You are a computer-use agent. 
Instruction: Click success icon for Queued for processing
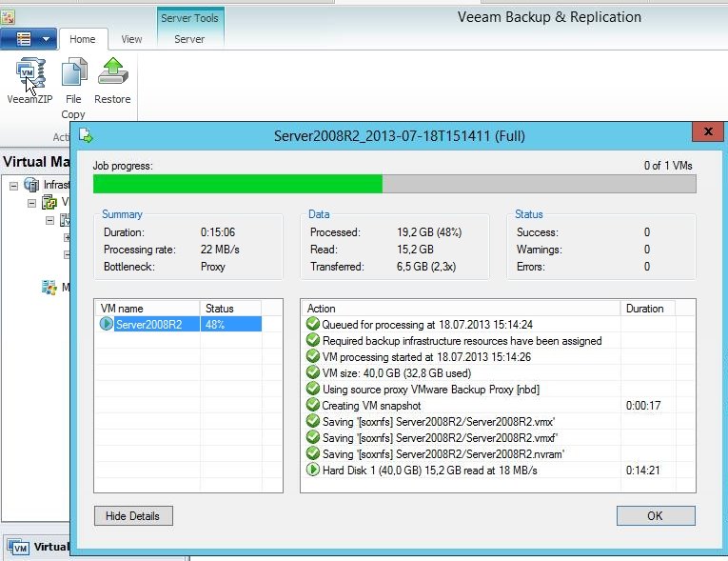pyautogui.click(x=313, y=324)
